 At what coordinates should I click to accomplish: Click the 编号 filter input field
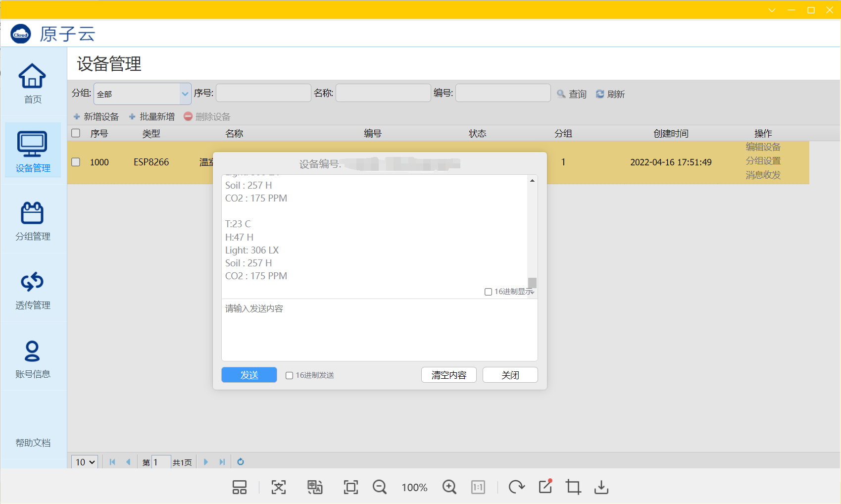coord(503,93)
